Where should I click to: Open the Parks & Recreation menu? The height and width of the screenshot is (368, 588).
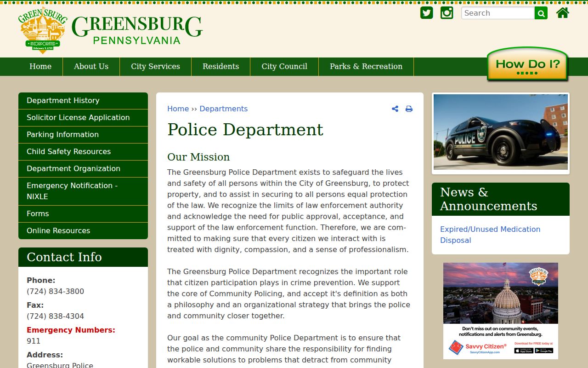click(366, 67)
